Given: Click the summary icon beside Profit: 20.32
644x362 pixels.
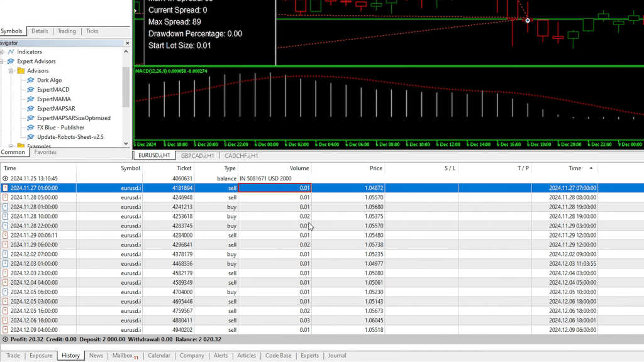Looking at the screenshot, I should pos(6,339).
